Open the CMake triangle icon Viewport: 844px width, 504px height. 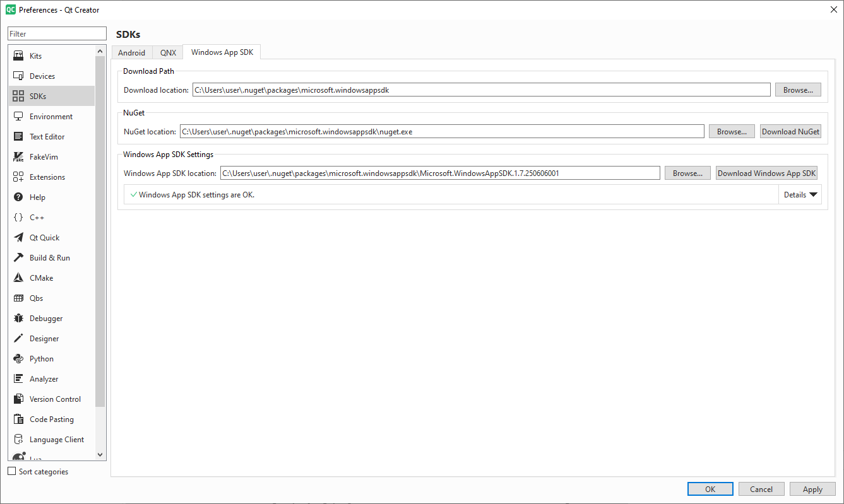[x=18, y=278]
